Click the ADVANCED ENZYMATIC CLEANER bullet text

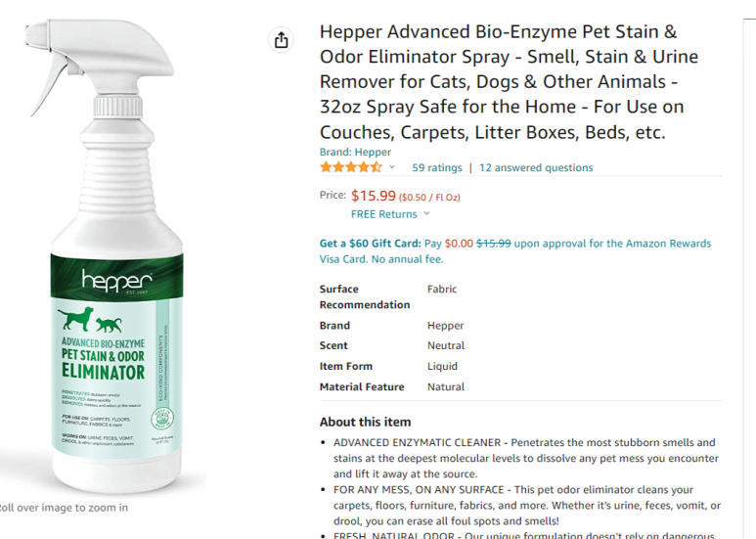(x=525, y=458)
